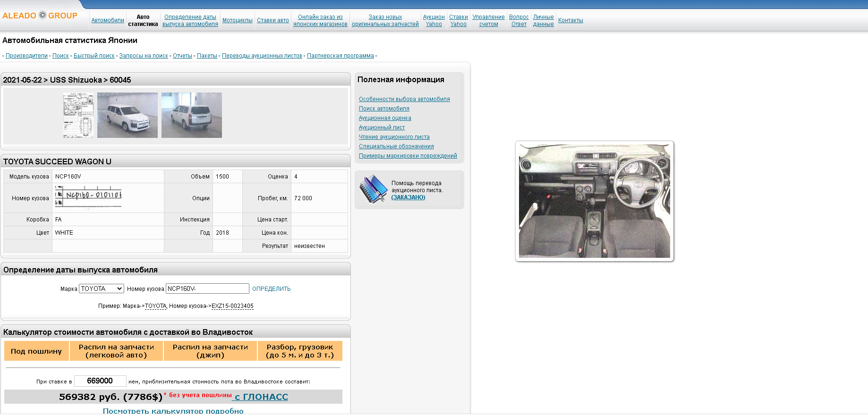Screen dimensions: 868x416
Task: Go to the Запросы на поиск link
Action: click(144, 56)
